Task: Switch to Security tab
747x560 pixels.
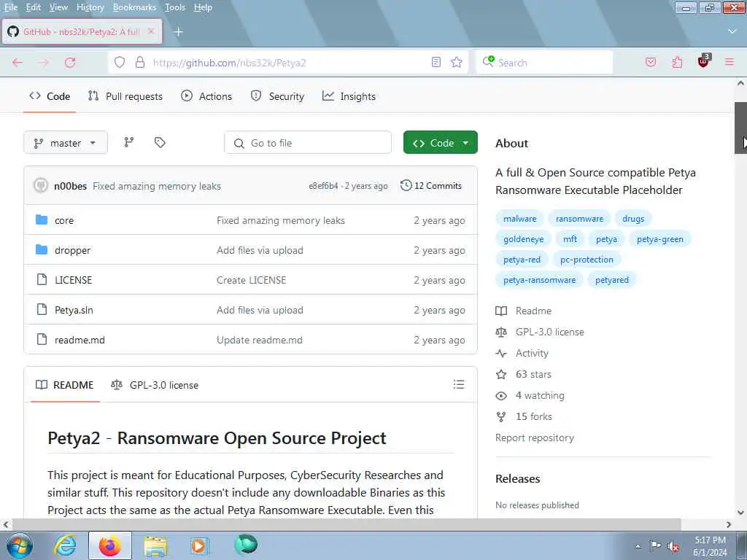Action: tap(277, 96)
